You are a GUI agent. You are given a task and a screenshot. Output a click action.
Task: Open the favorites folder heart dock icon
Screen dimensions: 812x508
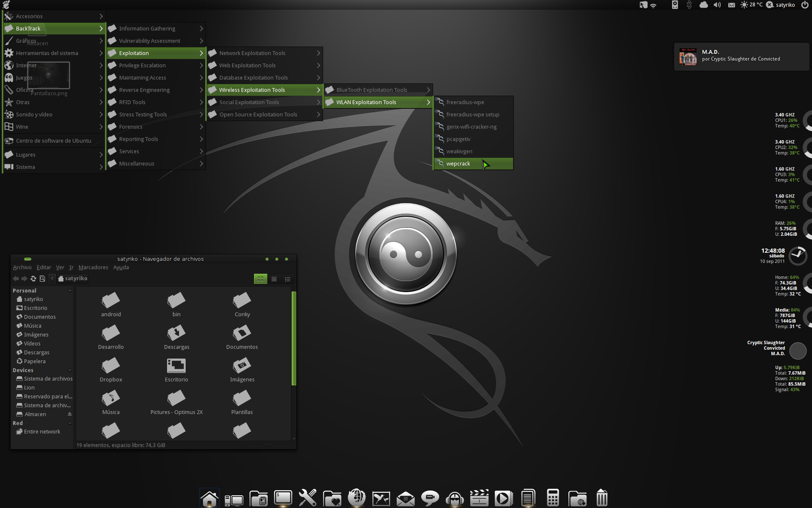pyautogui.click(x=332, y=499)
